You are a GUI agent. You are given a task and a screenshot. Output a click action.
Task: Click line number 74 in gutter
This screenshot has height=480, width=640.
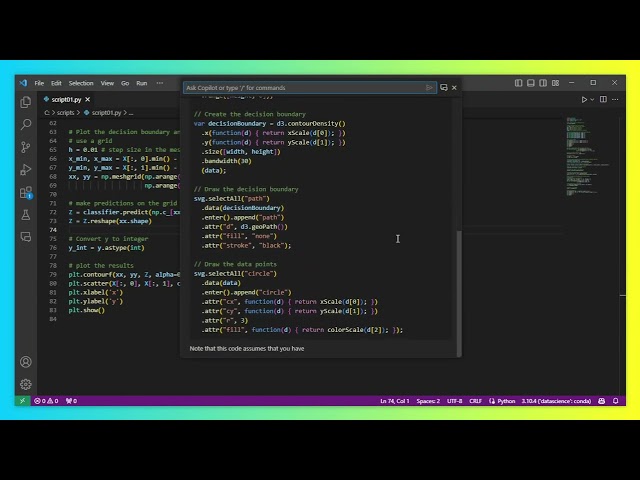53,230
